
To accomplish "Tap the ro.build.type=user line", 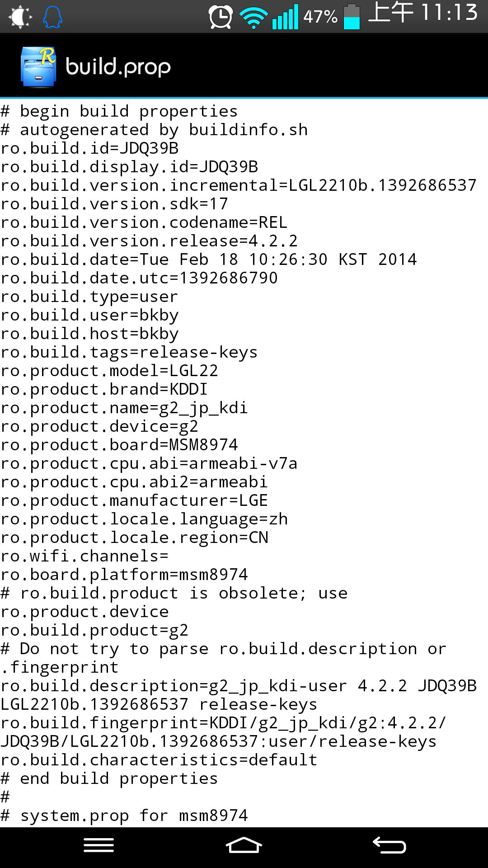I will coord(89,297).
